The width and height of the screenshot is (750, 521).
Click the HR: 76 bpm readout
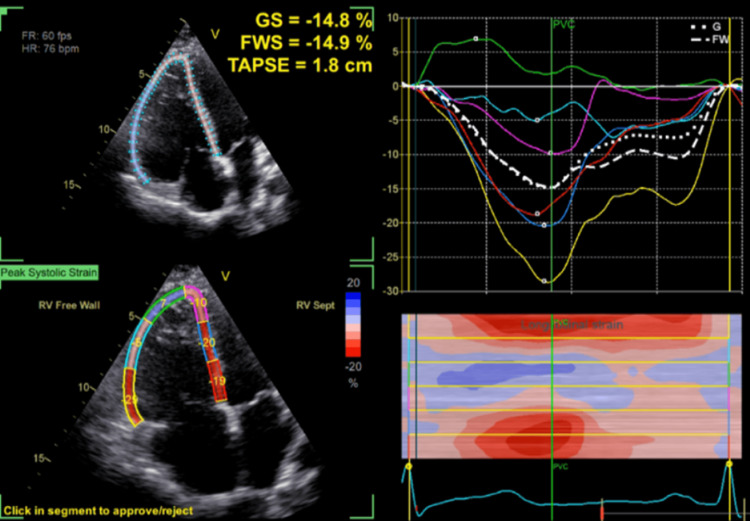pyautogui.click(x=50, y=48)
